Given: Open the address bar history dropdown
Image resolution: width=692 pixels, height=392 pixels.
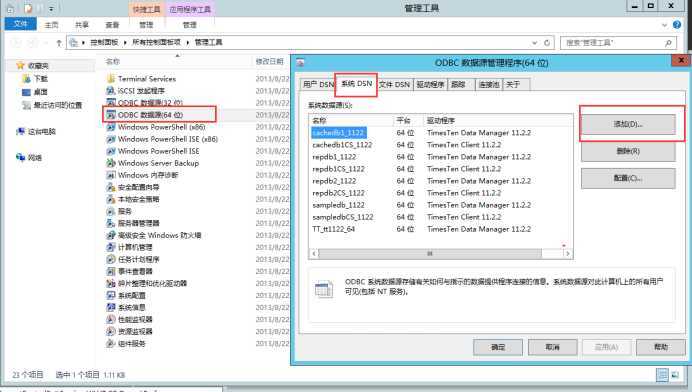Looking at the screenshot, I should point(534,43).
